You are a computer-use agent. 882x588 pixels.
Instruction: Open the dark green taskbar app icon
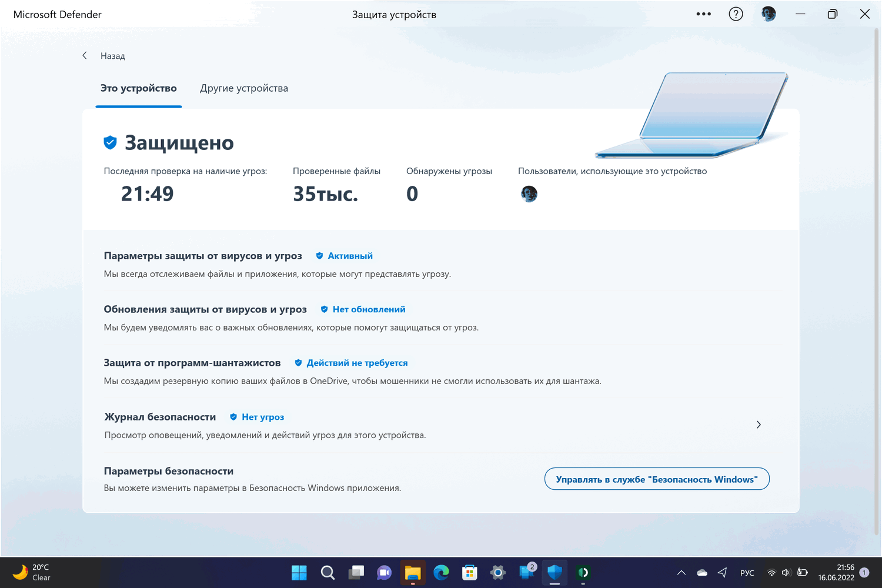coord(583,573)
